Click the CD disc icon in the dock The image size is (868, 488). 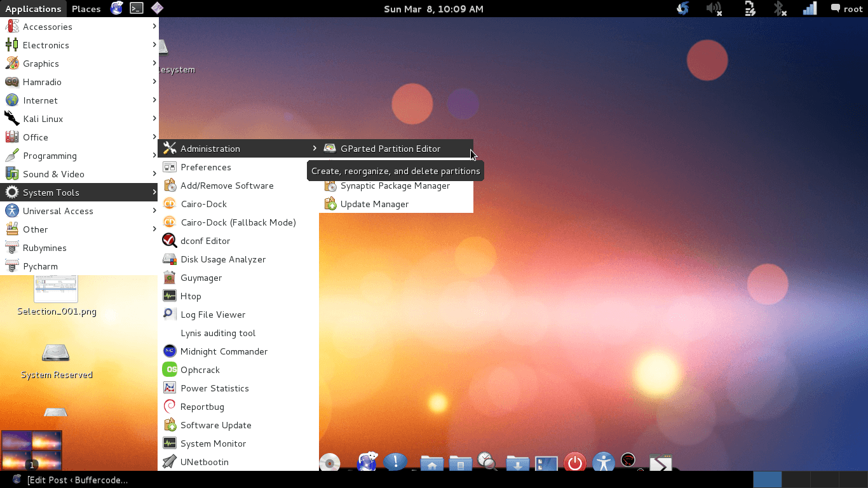click(x=330, y=463)
